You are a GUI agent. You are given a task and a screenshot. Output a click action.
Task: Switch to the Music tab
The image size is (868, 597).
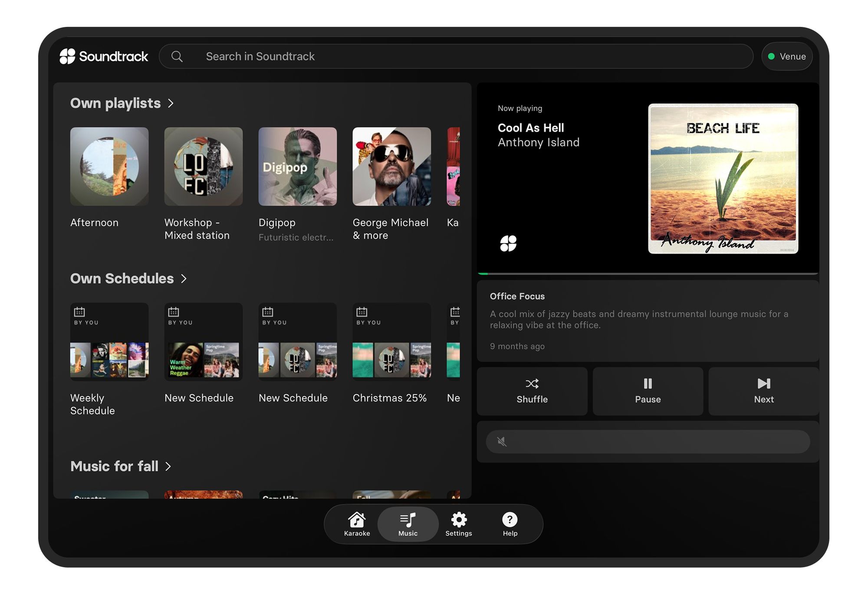(408, 524)
